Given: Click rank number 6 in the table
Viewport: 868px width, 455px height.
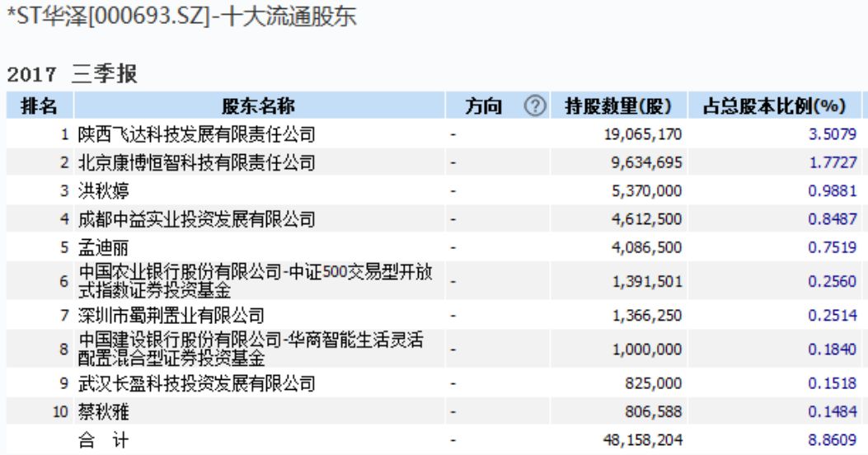Looking at the screenshot, I should pyautogui.click(x=64, y=281).
